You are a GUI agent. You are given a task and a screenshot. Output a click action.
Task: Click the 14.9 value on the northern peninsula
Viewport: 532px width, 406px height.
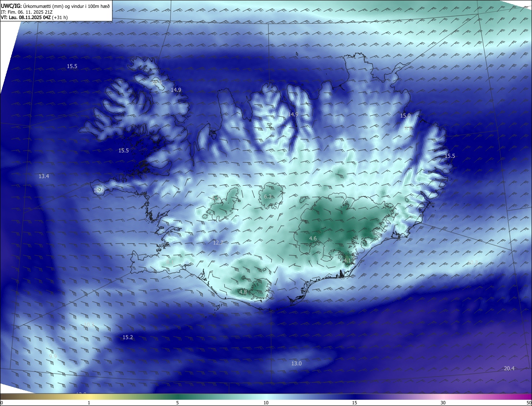(293, 114)
